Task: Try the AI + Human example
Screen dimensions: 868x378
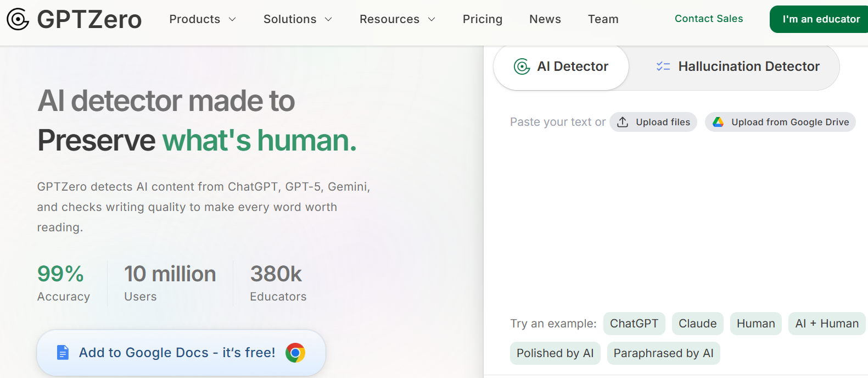Action: click(827, 324)
